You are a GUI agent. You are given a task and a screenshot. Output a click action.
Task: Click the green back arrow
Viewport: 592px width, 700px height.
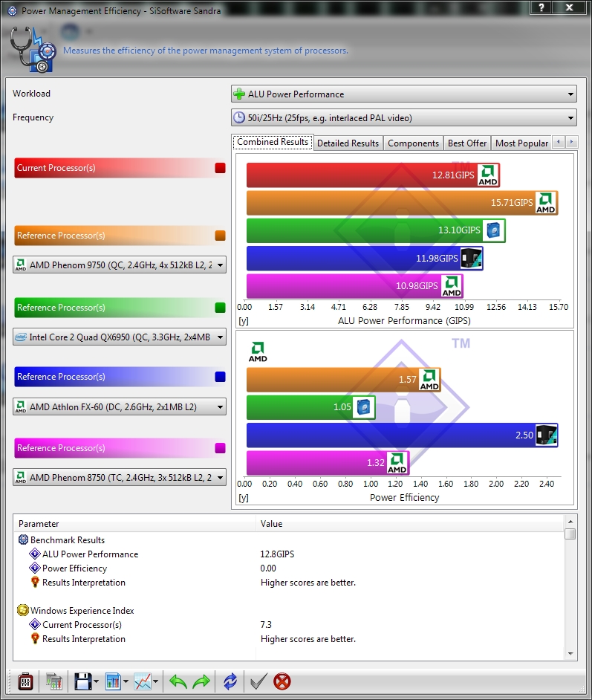178,681
